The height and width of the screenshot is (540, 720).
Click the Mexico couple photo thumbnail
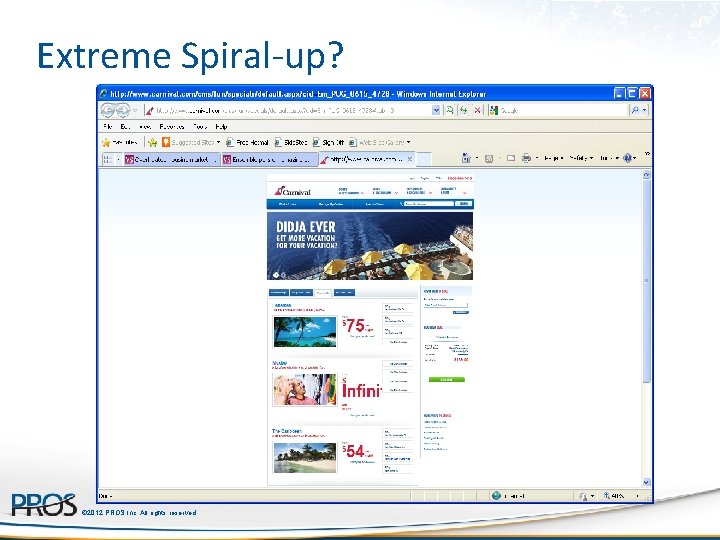[305, 390]
